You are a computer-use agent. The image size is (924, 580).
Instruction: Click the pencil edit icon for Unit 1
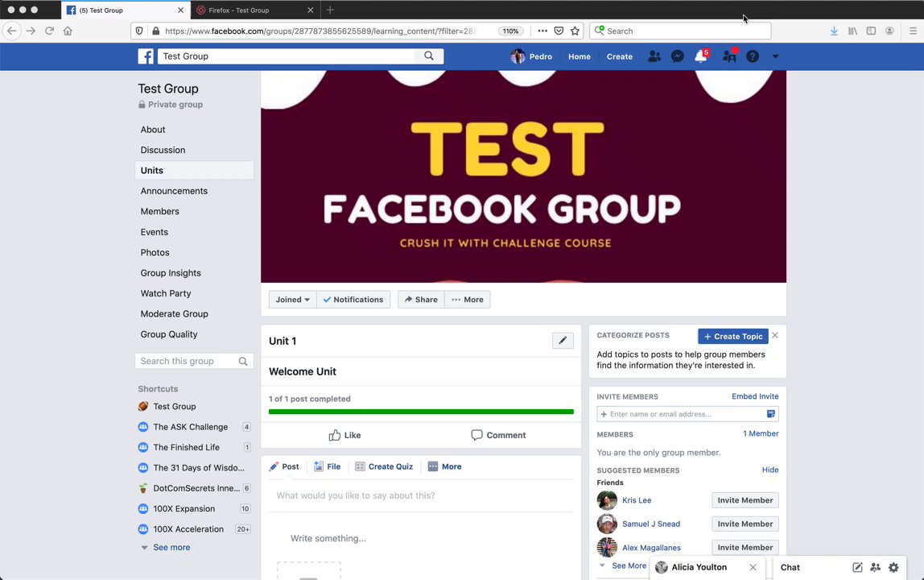[x=563, y=341]
